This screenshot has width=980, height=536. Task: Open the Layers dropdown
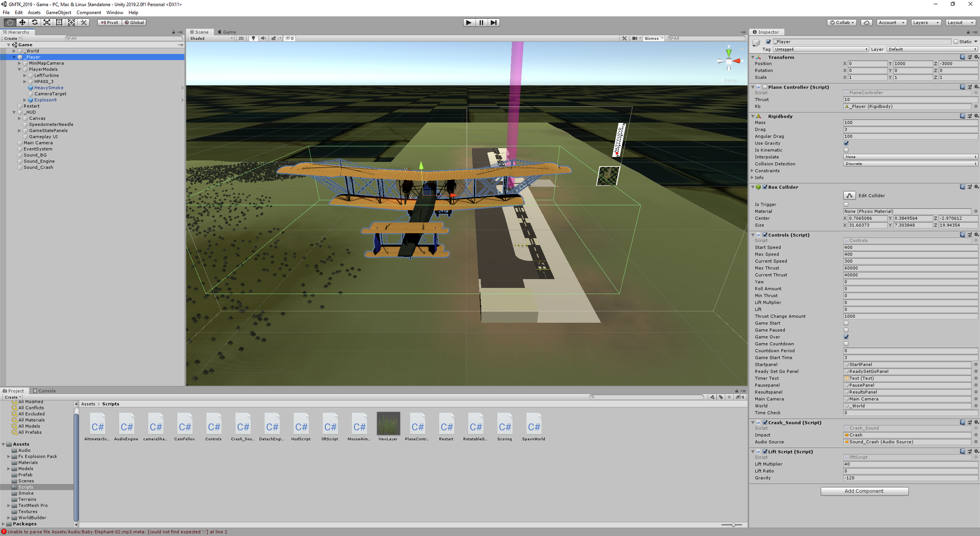(926, 22)
